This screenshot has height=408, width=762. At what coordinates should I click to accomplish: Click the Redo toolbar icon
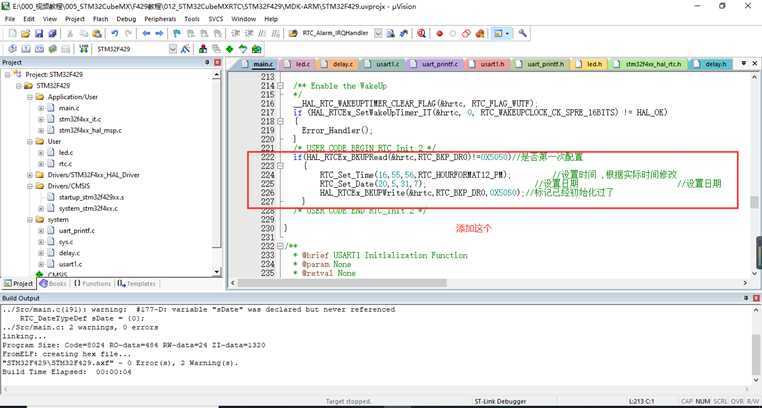click(128, 34)
